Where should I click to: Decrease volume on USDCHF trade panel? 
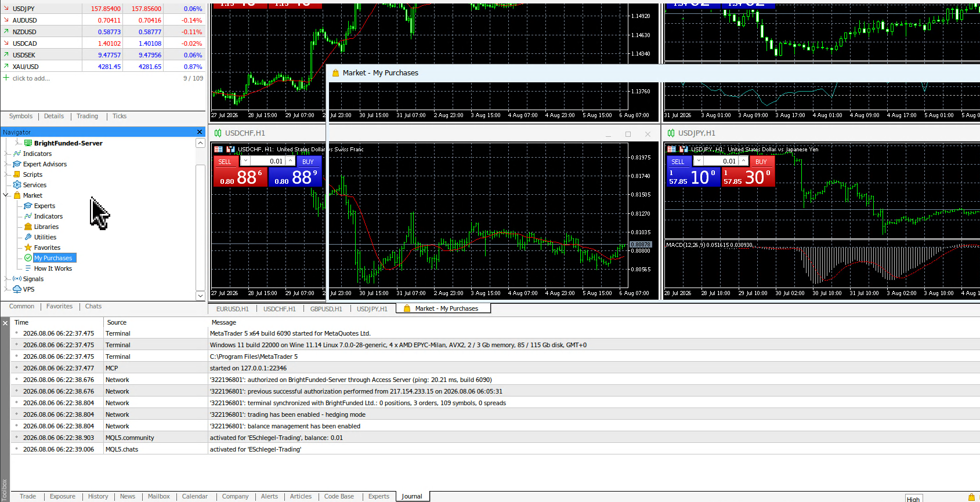click(245, 161)
